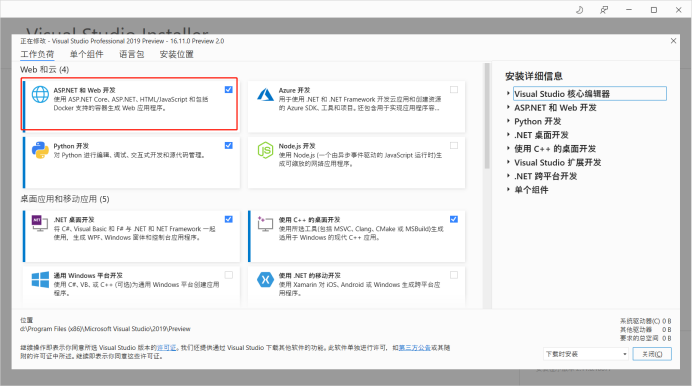Check the 使用 .NET 的移动开发 checkbox
Viewport: 692px width, 387px height.
(454, 275)
